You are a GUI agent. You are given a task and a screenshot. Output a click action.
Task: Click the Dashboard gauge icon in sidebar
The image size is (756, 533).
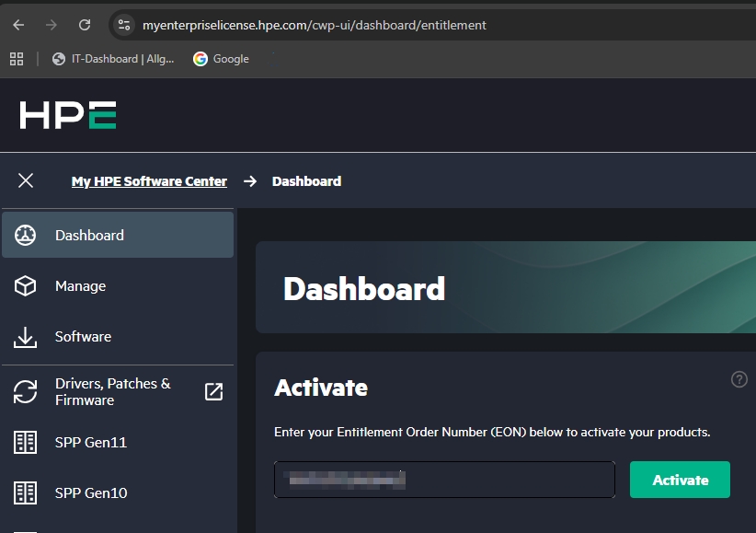pos(26,235)
